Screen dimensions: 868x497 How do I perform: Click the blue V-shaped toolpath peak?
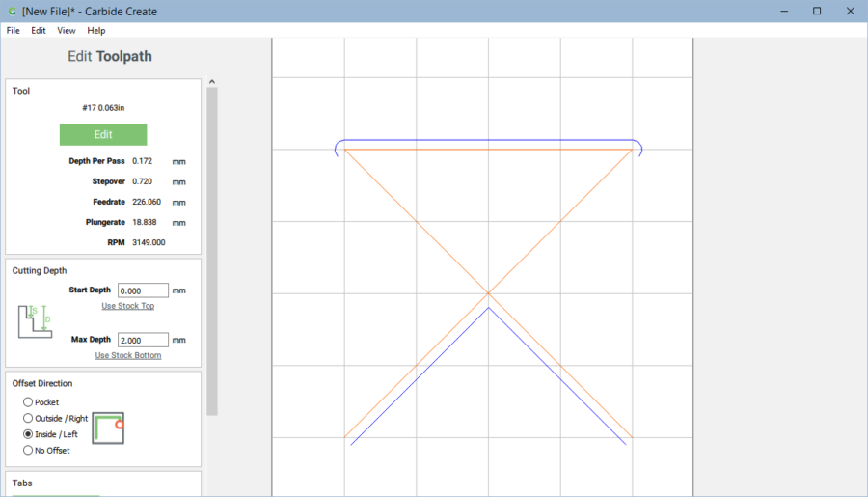click(488, 309)
